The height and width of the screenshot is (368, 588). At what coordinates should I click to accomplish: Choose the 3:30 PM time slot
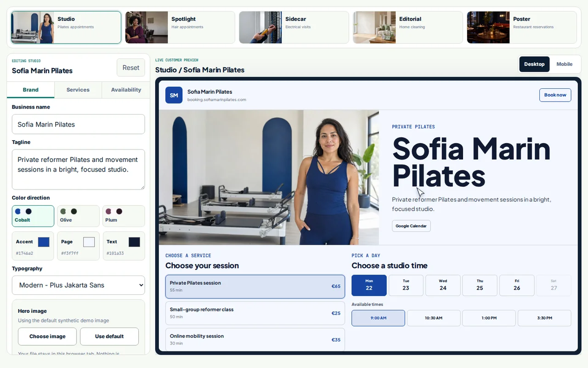[544, 318]
